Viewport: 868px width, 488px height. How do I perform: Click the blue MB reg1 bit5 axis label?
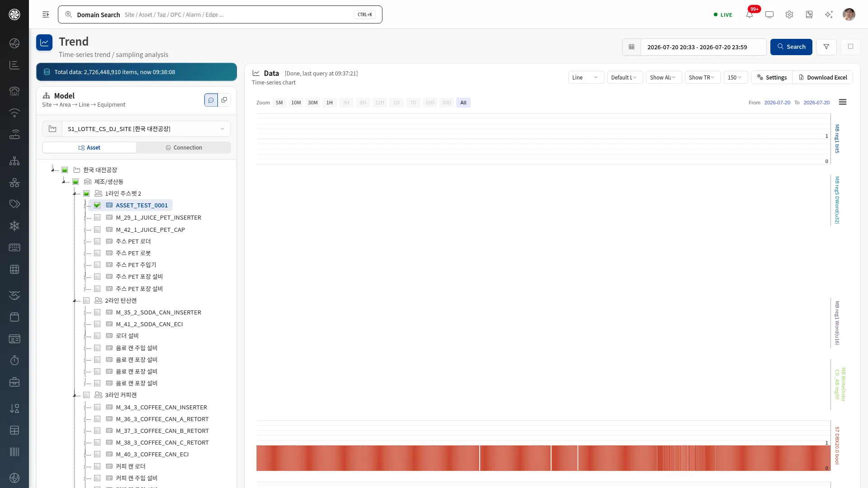pos(837,139)
